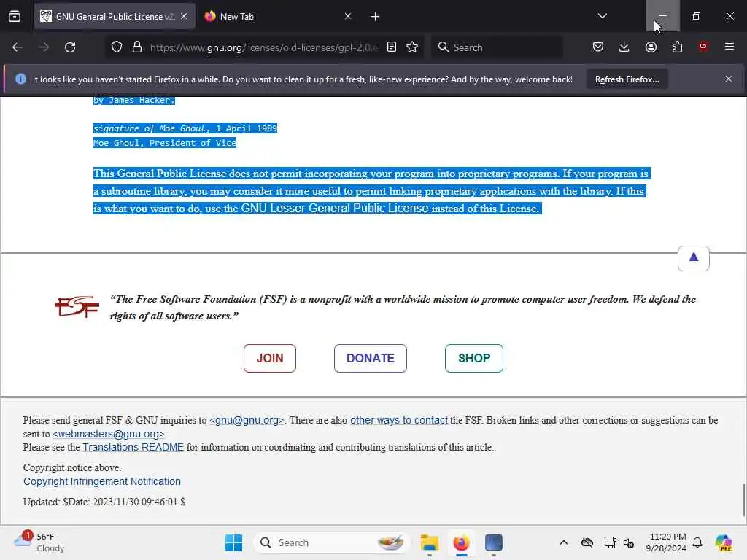Open notifications bell in taskbar
The height and width of the screenshot is (560, 747).
697,542
